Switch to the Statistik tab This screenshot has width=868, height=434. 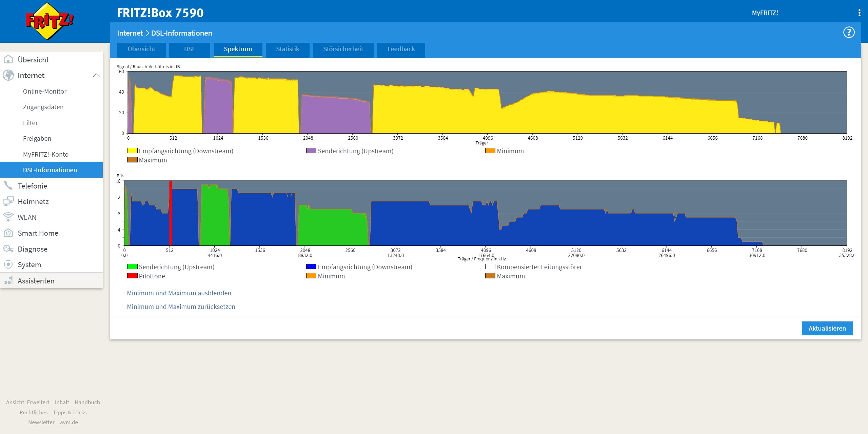[287, 49]
